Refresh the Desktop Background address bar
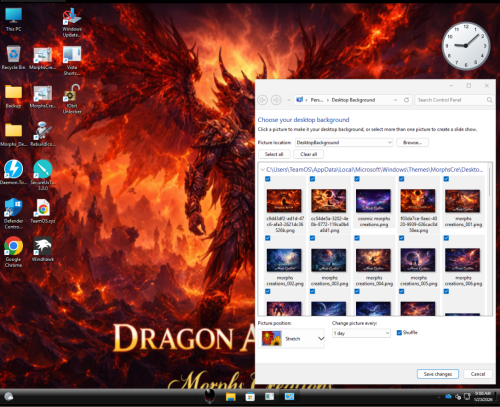Screen dimensions: 500x407 [x=406, y=100]
